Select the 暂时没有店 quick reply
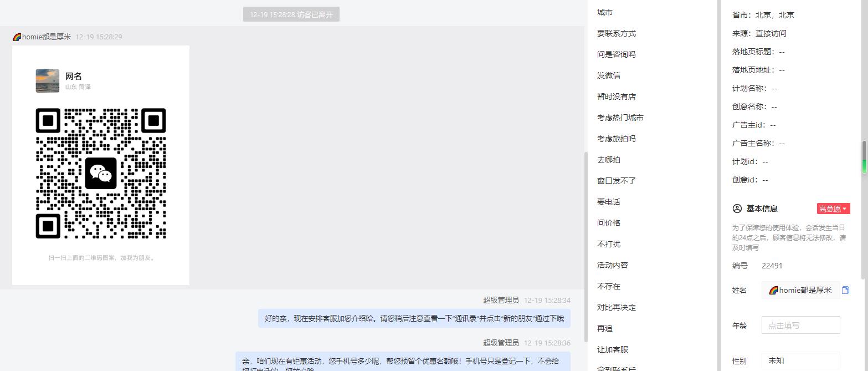Screen dimensions: 868x371 [x=617, y=96]
